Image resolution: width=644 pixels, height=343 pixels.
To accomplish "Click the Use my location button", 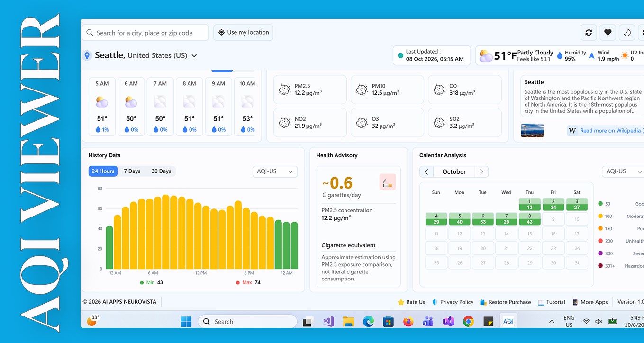I will tap(243, 32).
